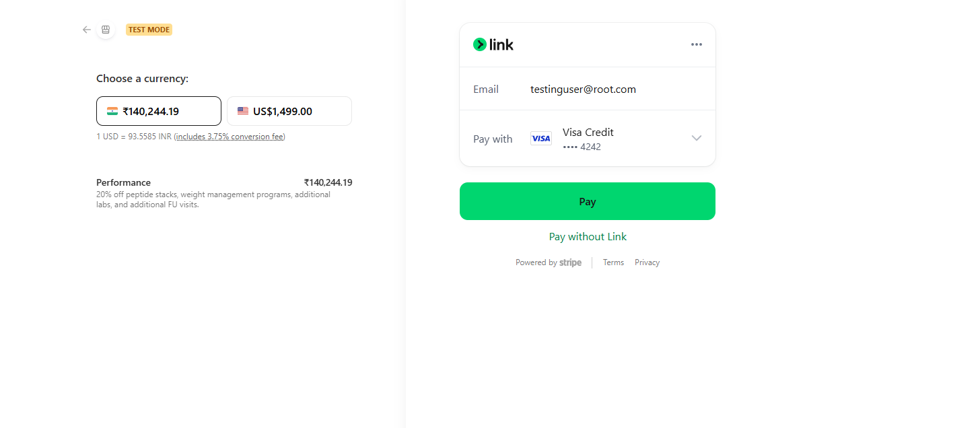The height and width of the screenshot is (428, 980).
Task: Open the Visa Credit 4242 payment selector
Action: coord(606,139)
